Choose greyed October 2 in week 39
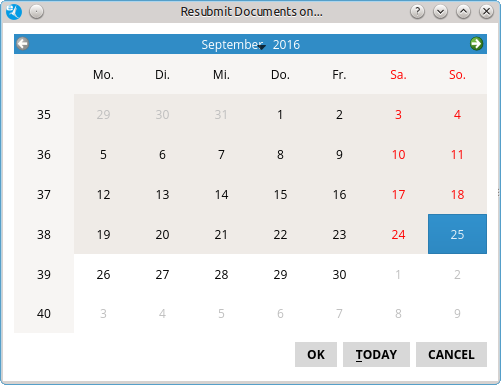This screenshot has width=501, height=385. (x=457, y=274)
